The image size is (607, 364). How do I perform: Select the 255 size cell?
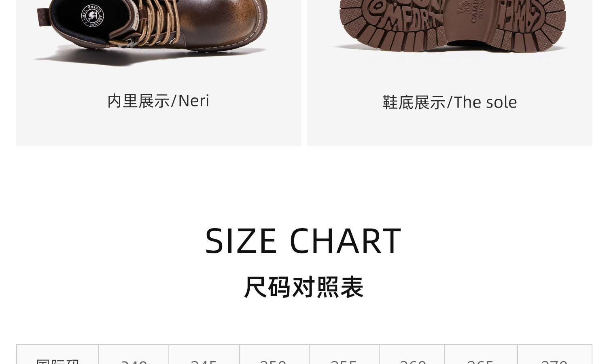click(344, 355)
